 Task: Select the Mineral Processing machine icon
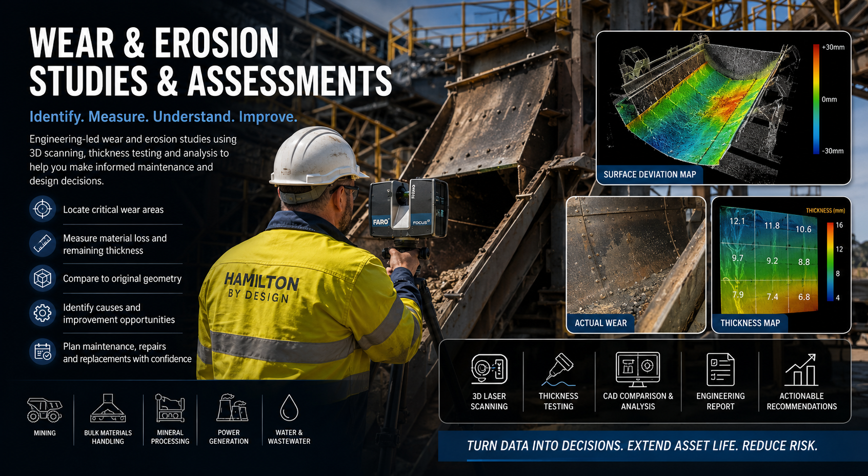(x=170, y=408)
